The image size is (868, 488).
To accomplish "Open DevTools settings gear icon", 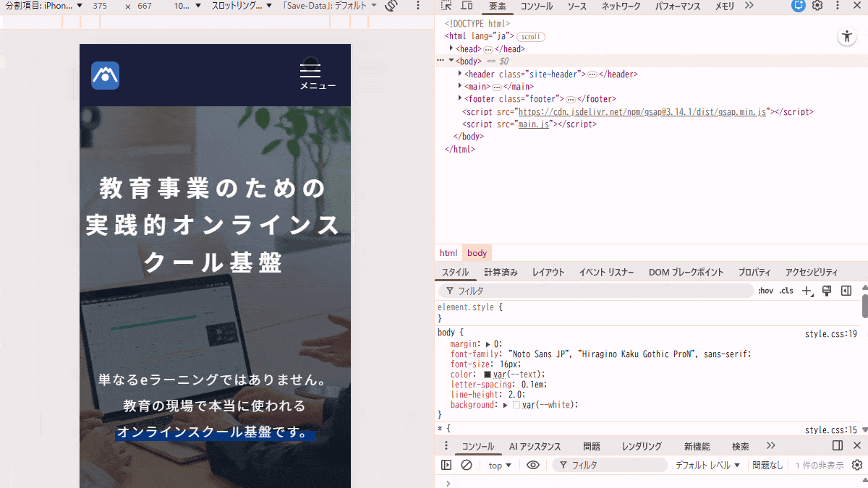I will click(817, 6).
